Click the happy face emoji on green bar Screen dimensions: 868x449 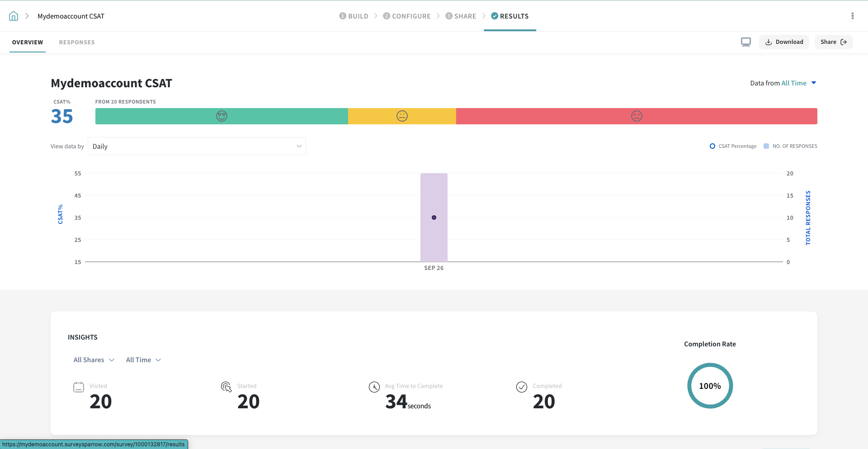click(x=222, y=116)
